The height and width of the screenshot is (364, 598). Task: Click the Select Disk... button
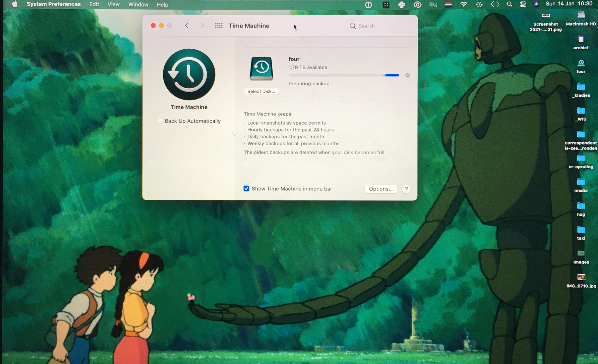[x=261, y=91]
